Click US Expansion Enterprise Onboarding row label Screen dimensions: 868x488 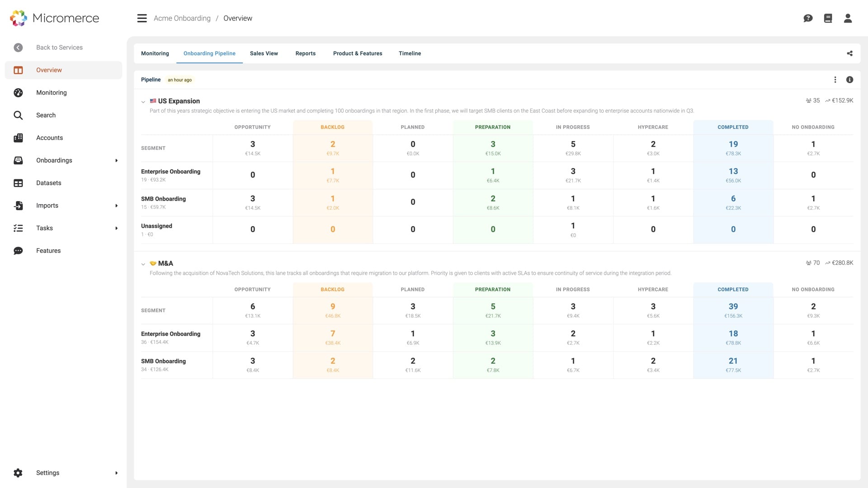pos(170,172)
